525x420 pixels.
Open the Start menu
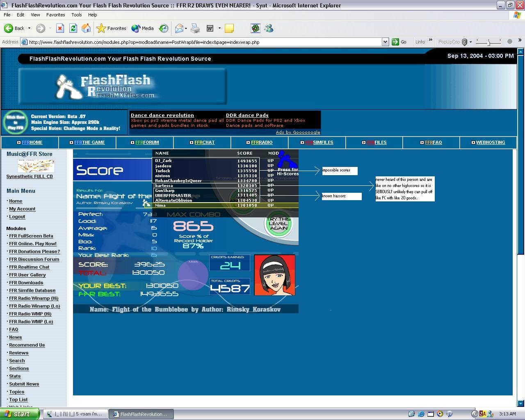click(x=20, y=414)
